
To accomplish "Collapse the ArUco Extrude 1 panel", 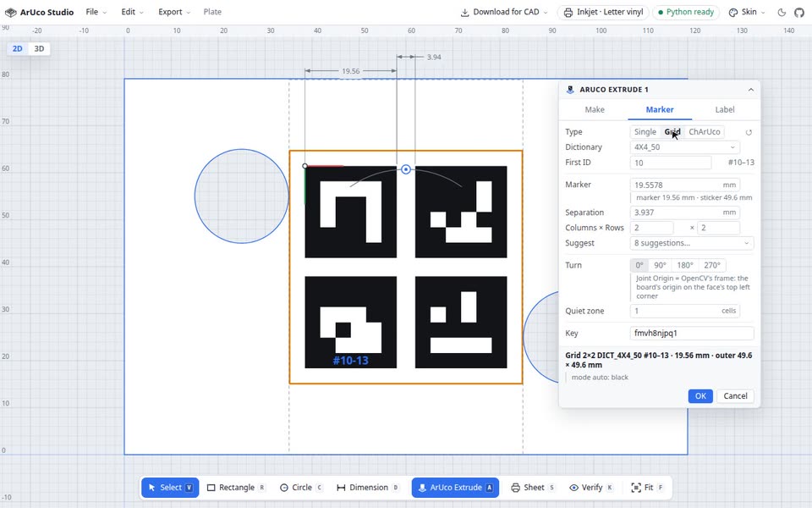I will tap(750, 90).
